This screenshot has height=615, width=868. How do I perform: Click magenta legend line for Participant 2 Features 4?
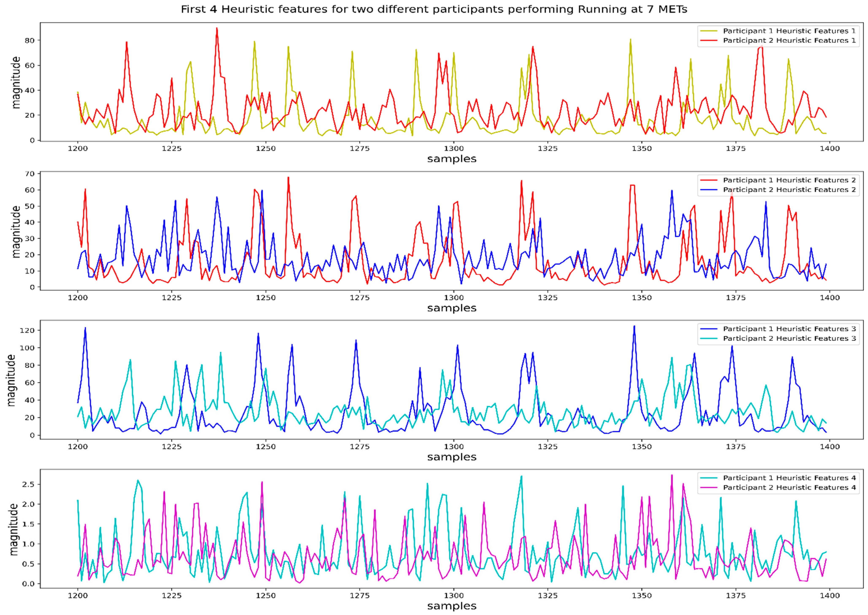click(709, 487)
